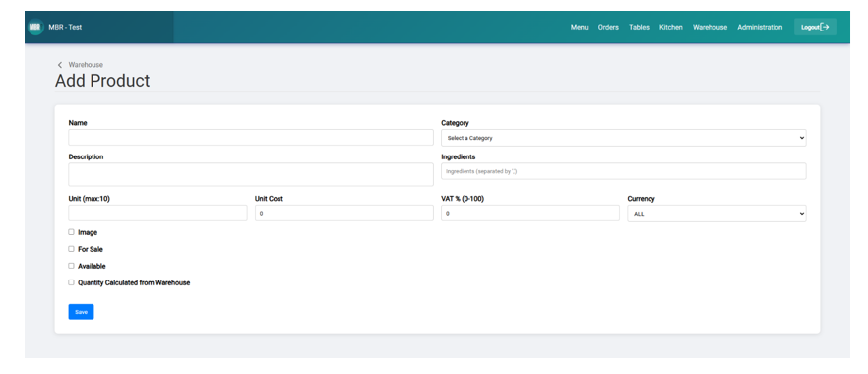Focus the Ingredients input field

pos(623,171)
